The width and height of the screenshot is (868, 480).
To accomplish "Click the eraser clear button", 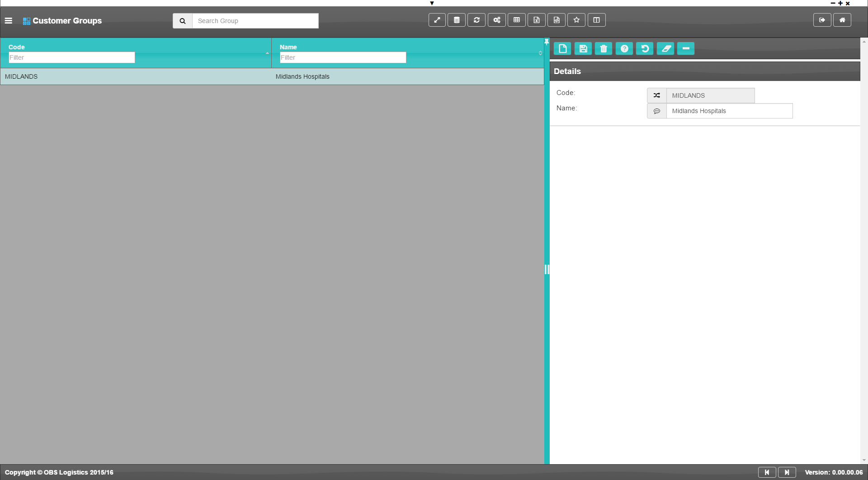I will [665, 48].
